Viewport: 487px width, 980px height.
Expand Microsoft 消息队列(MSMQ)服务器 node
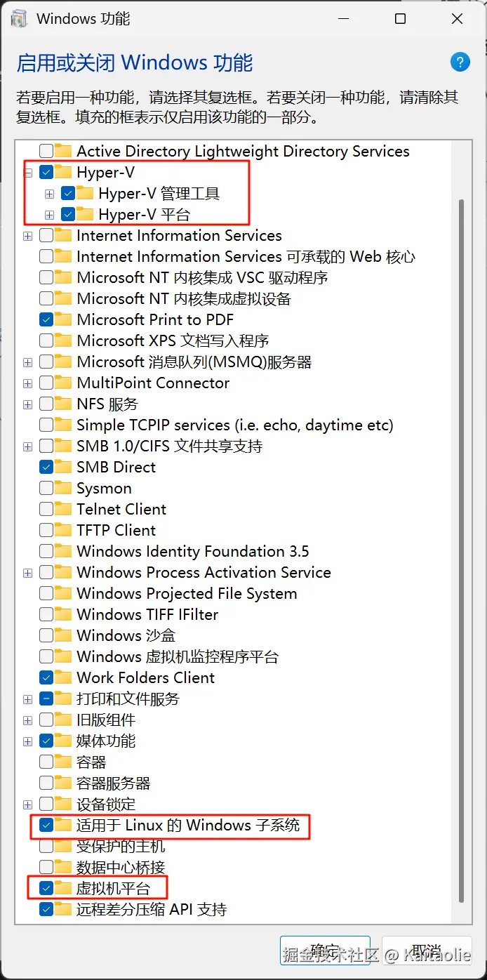point(28,362)
